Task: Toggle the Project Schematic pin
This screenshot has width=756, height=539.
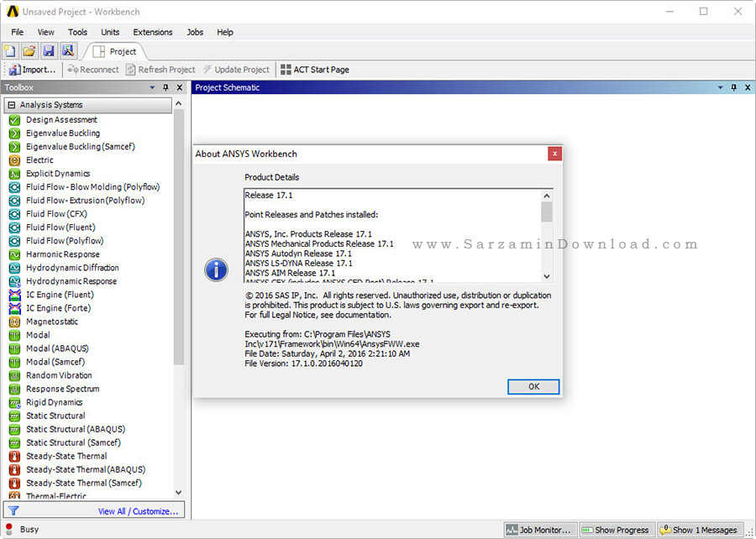Action: [x=734, y=87]
